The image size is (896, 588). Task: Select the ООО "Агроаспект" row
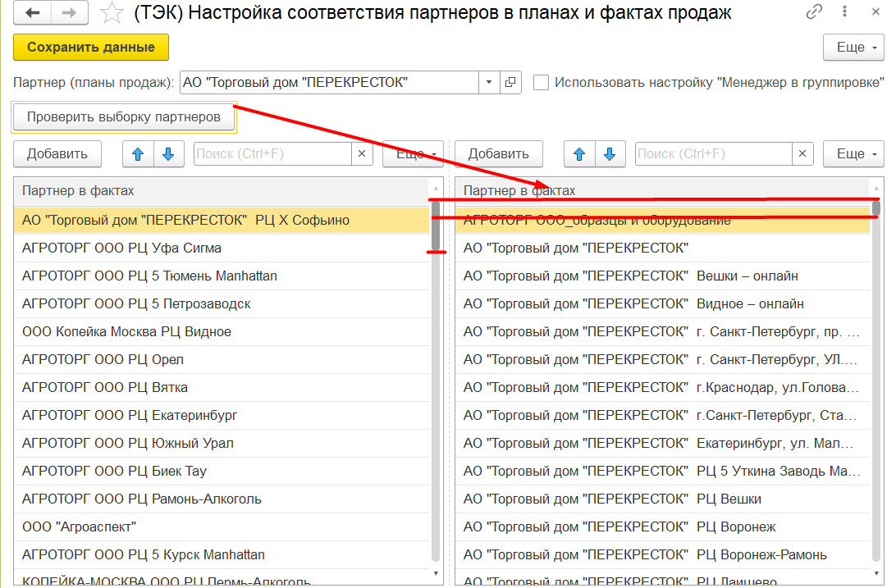coord(222,526)
